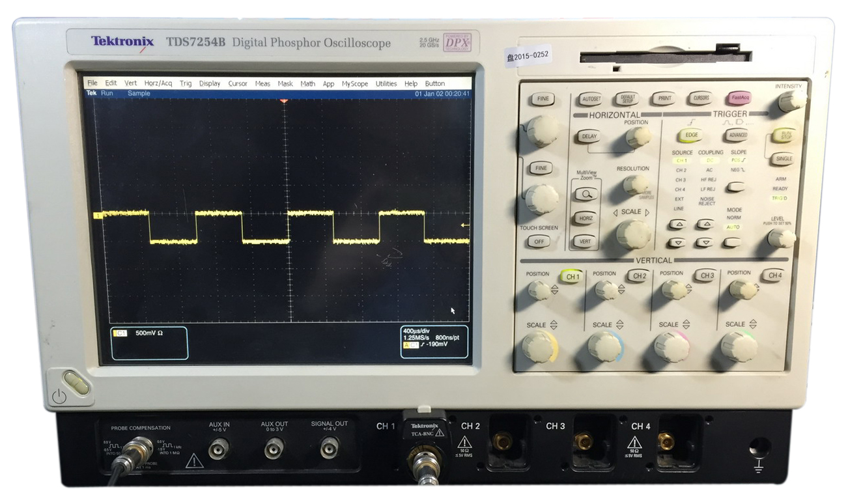Touch the upper multipurpose knob below top FINE
This screenshot has height=504, width=848.
pos(542,130)
